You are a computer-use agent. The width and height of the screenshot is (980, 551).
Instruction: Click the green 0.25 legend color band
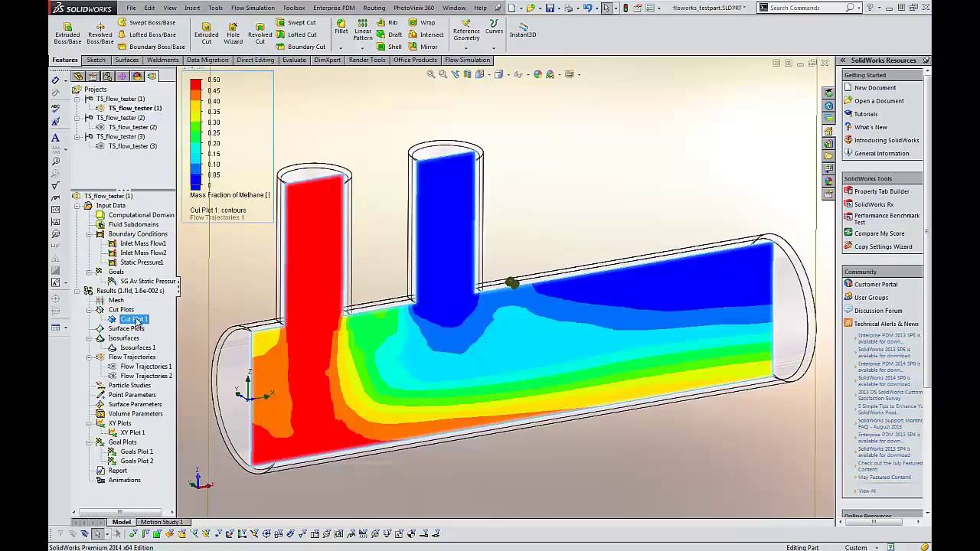coord(196,132)
